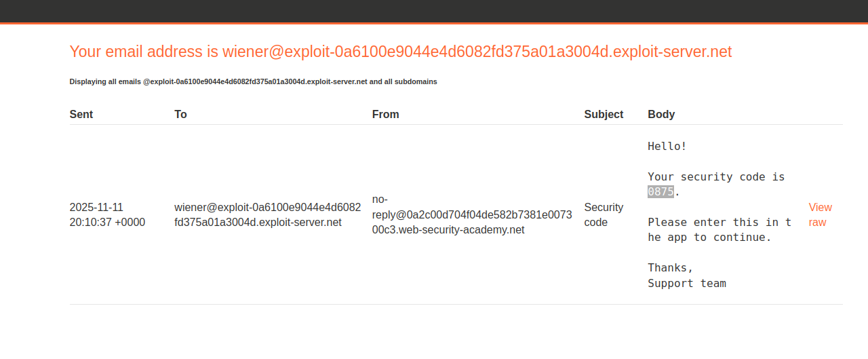Click the 'Displaying all emails' notice text

click(x=253, y=81)
